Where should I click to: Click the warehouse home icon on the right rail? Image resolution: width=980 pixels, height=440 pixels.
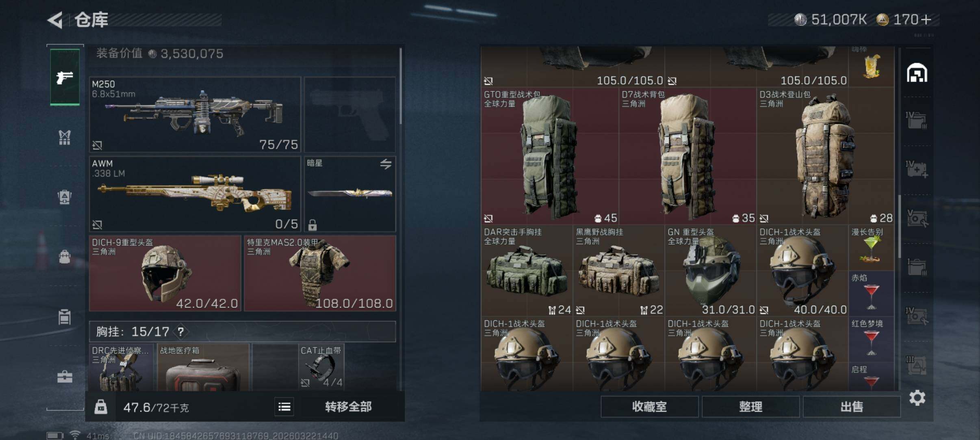917,73
